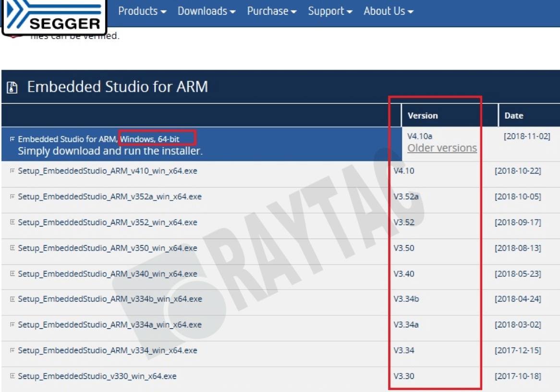Viewport: 560px width, 392px height.
Task: Click the [2018-10-22] date
Action: [518, 171]
